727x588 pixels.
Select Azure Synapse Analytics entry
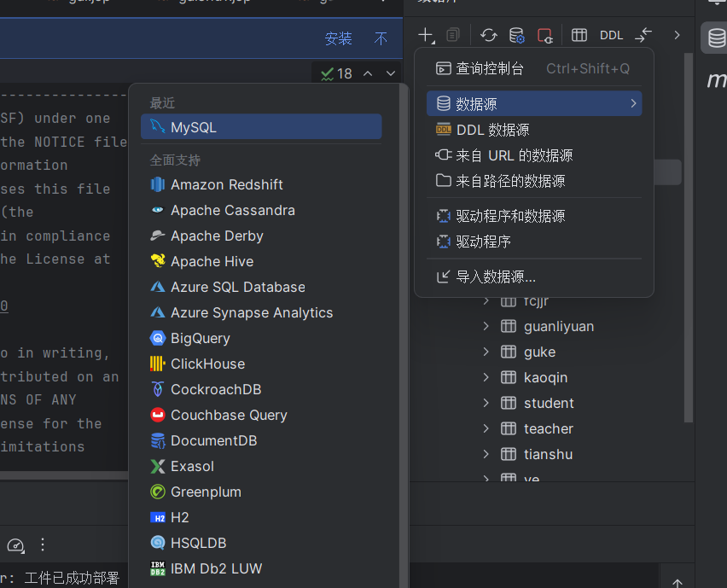tap(261, 312)
